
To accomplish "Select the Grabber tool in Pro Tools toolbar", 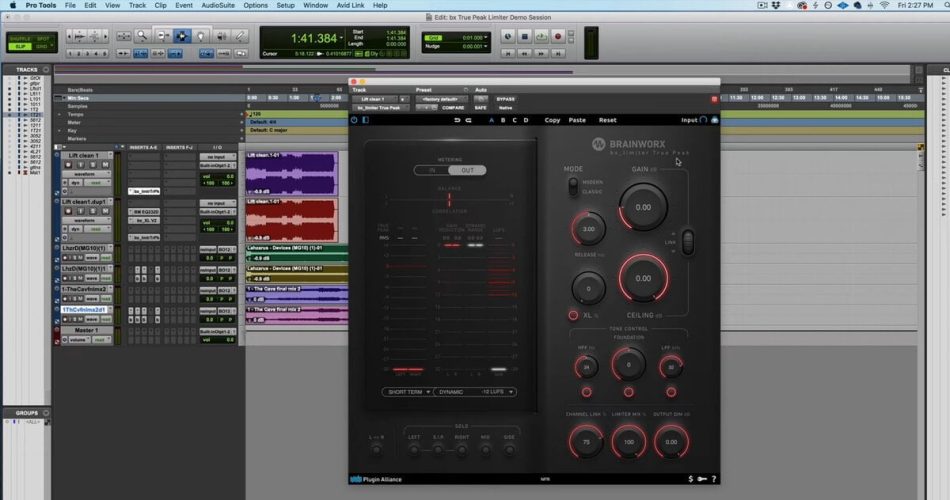I will (201, 36).
